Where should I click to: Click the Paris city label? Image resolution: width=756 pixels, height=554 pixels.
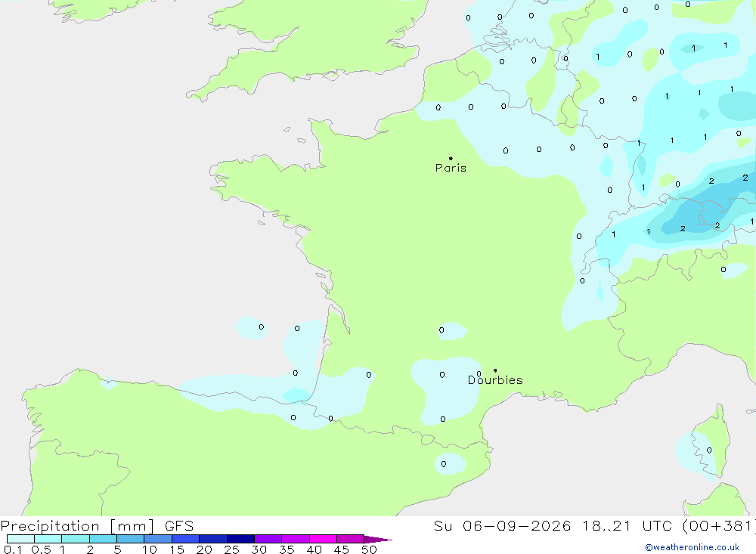click(x=451, y=168)
